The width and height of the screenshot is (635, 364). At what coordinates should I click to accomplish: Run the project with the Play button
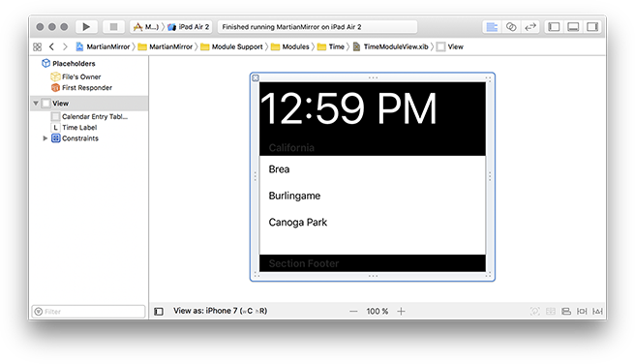(x=86, y=27)
